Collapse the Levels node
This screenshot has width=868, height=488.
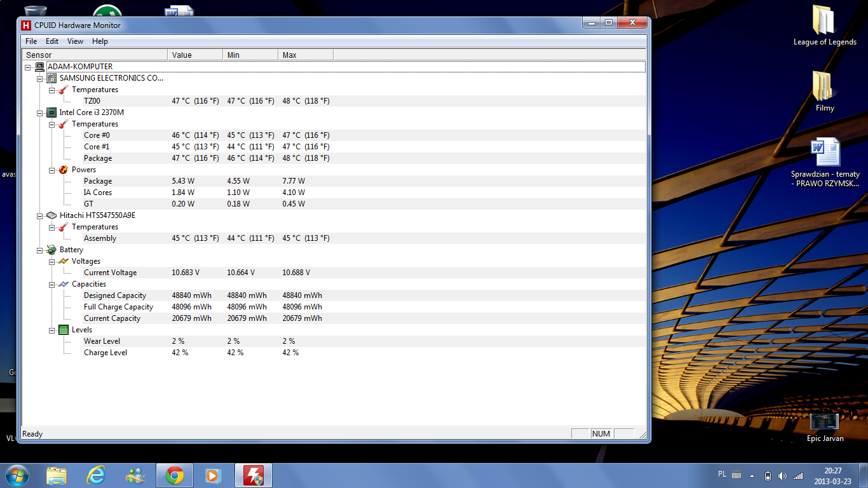coord(52,330)
